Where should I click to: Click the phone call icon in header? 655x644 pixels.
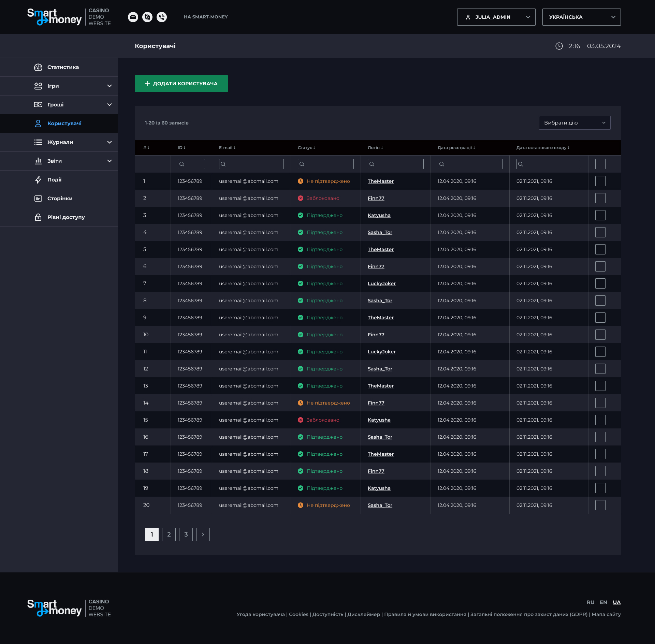(162, 17)
